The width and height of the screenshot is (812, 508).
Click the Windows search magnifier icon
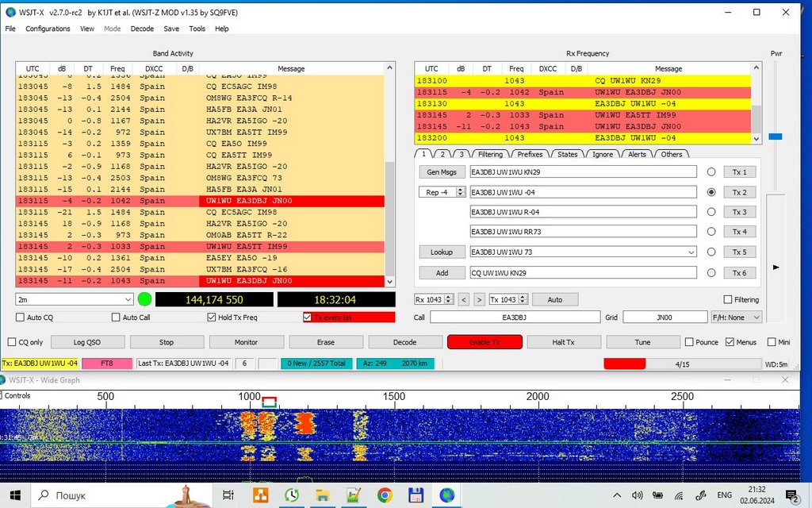pos(44,495)
